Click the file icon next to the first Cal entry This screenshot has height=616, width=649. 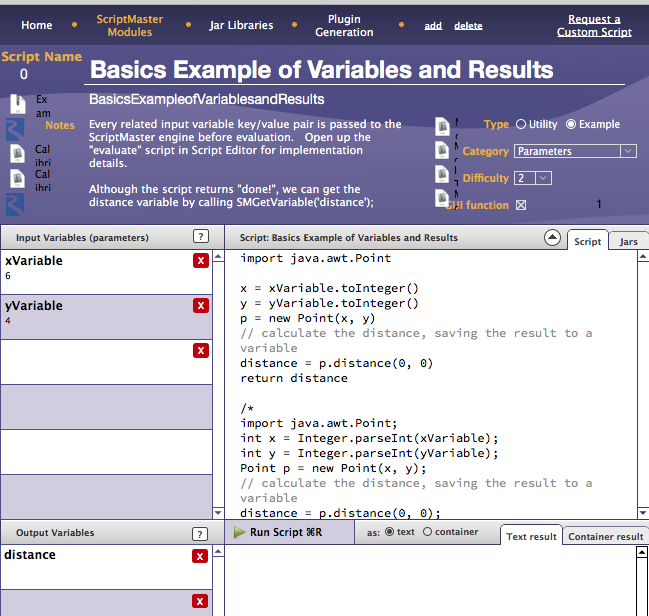tap(17, 154)
